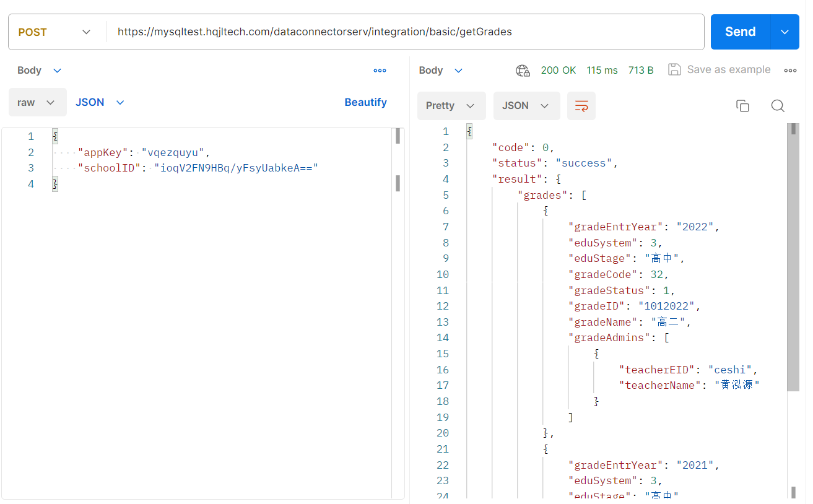Image resolution: width=813 pixels, height=504 pixels.
Task: Open the Pretty view dropdown
Action: click(450, 106)
